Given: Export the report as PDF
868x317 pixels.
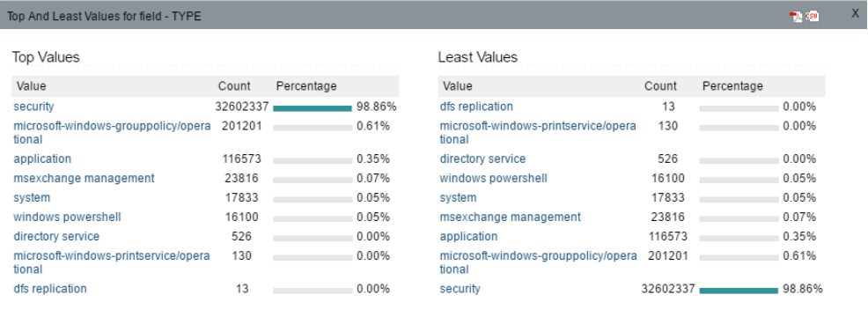Looking at the screenshot, I should 796,17.
